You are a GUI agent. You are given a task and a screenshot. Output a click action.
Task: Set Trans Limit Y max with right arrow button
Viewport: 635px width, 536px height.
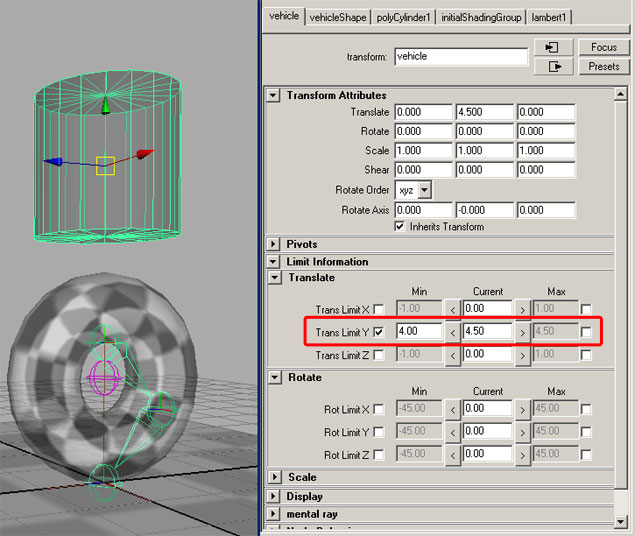521,331
